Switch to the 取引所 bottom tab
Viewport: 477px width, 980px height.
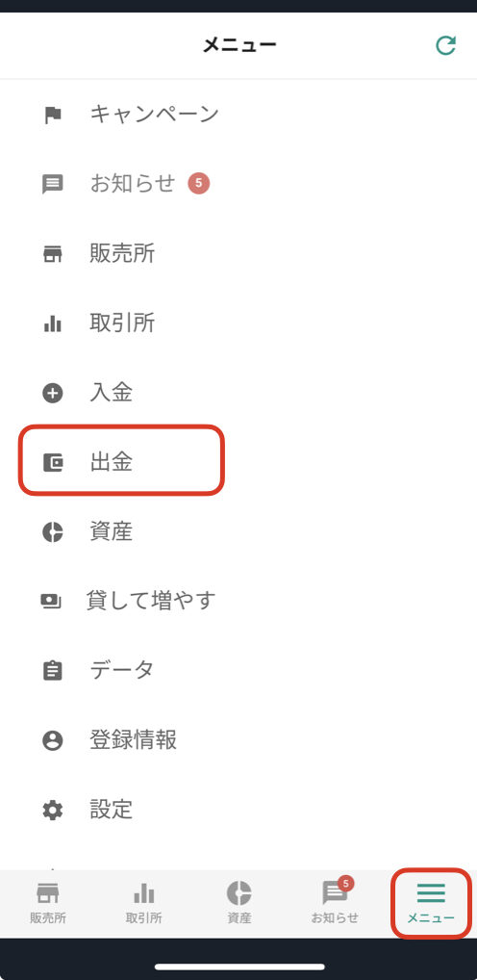point(143,903)
